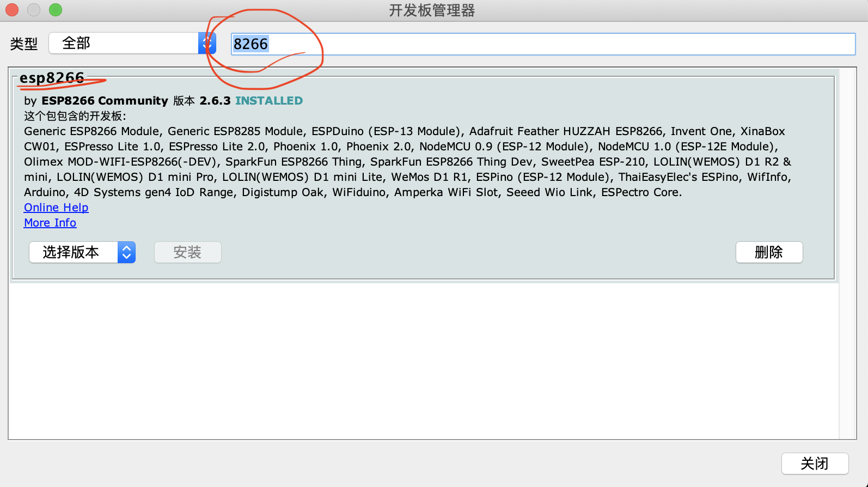
Task: Click the 关闭 close button
Action: pyautogui.click(x=815, y=464)
